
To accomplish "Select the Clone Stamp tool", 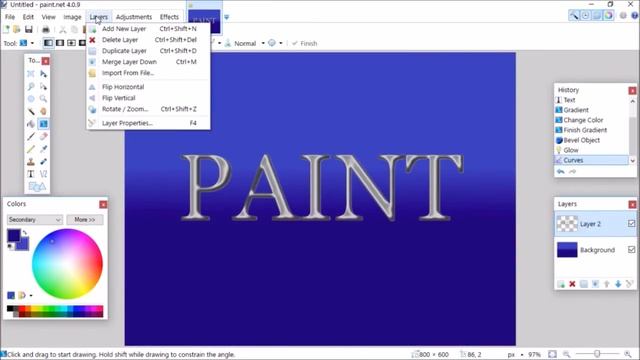I will (31, 162).
